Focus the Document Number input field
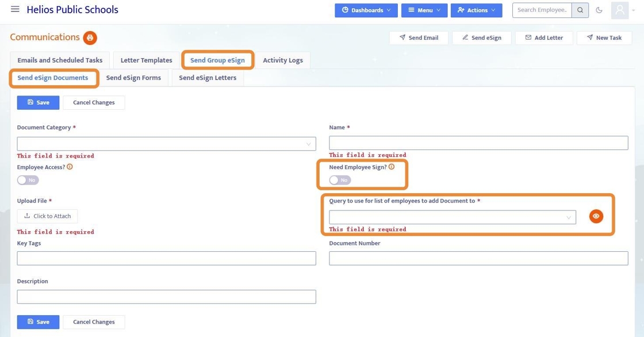The height and width of the screenshot is (337, 644). click(478, 258)
